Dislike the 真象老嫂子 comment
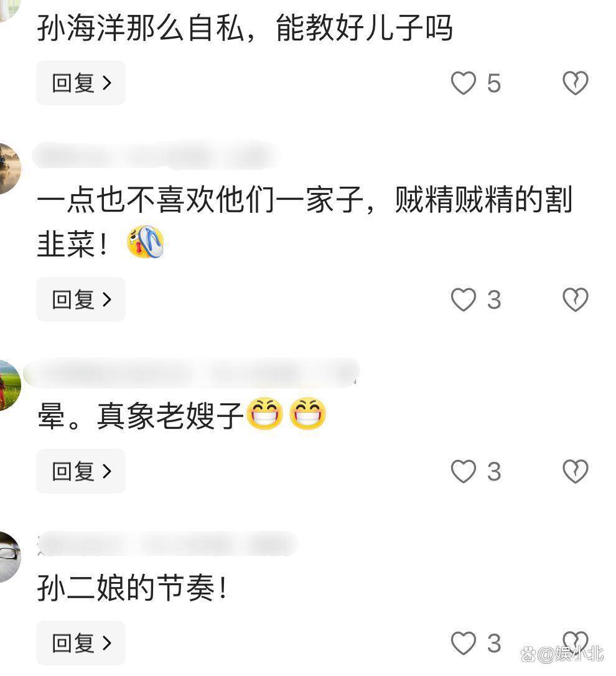This screenshot has width=616, height=676. [x=576, y=471]
